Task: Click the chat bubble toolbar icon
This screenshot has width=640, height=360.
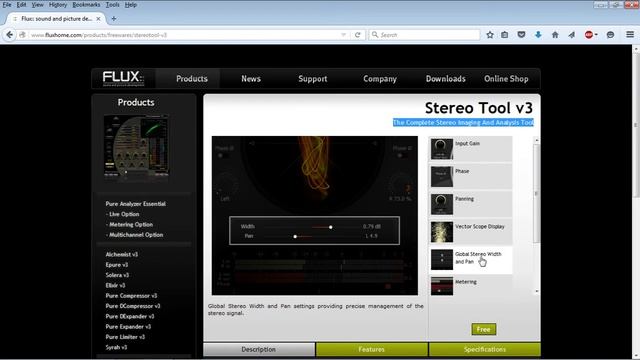Action: [x=610, y=35]
